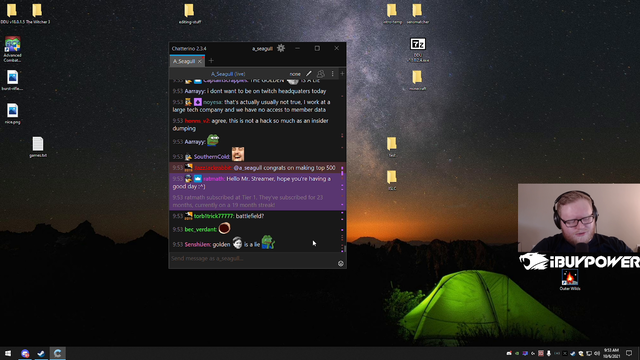Select the minecraft desktop folder
Screen dimensions: 640x360
(x=417, y=80)
